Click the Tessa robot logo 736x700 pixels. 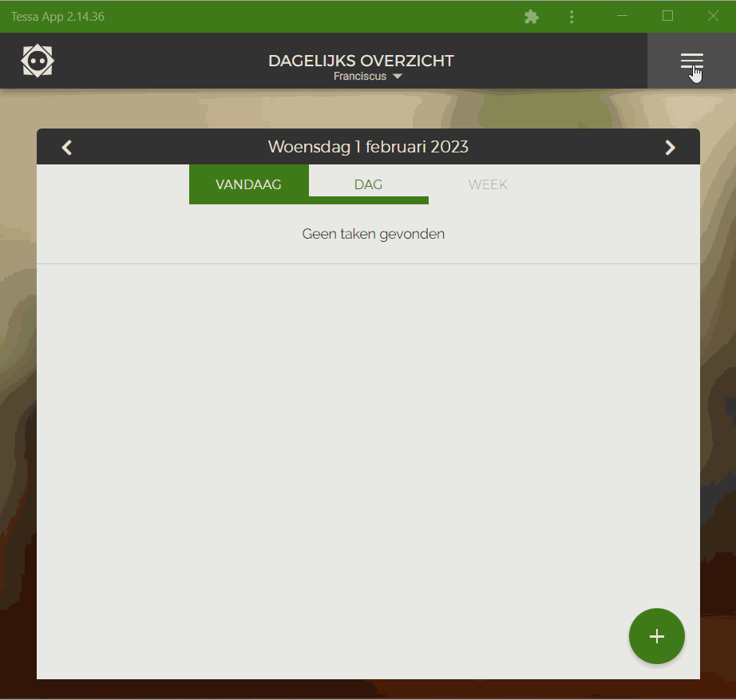click(x=38, y=61)
